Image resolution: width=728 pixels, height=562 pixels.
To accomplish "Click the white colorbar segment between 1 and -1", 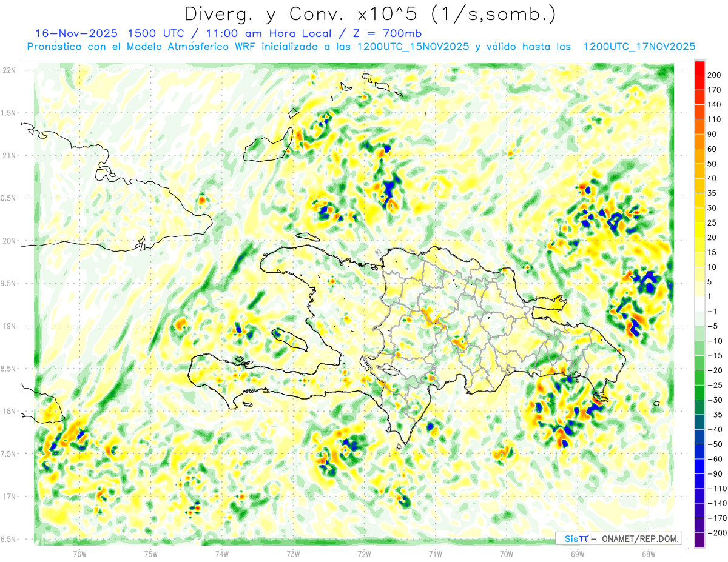I will click(x=699, y=304).
